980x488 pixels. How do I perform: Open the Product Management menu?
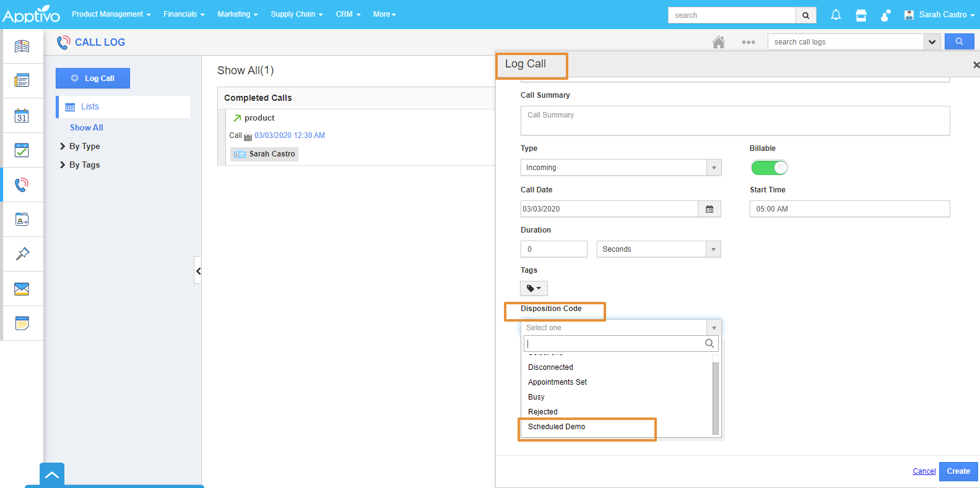click(x=111, y=14)
